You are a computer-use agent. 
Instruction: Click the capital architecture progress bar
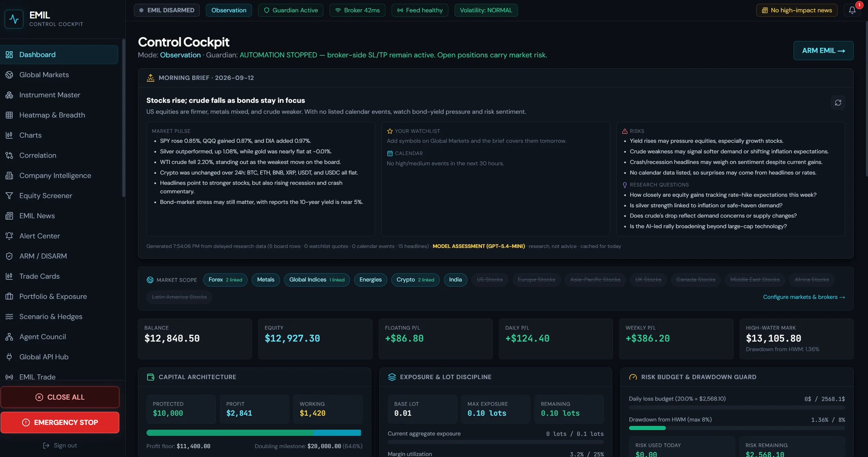(x=254, y=433)
